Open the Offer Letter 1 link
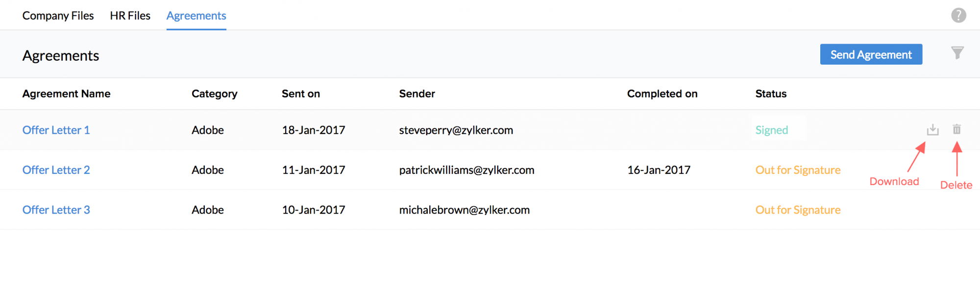Screen dimensions: 980x284 click(x=56, y=130)
